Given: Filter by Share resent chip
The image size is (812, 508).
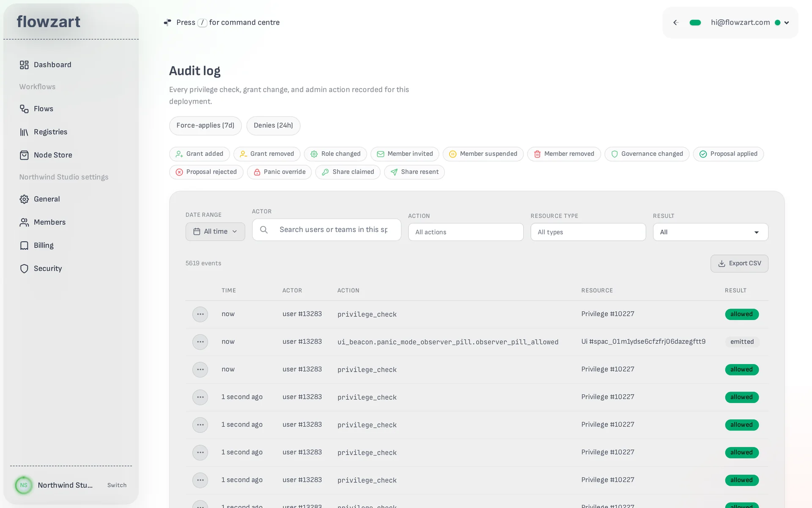Looking at the screenshot, I should point(414,172).
